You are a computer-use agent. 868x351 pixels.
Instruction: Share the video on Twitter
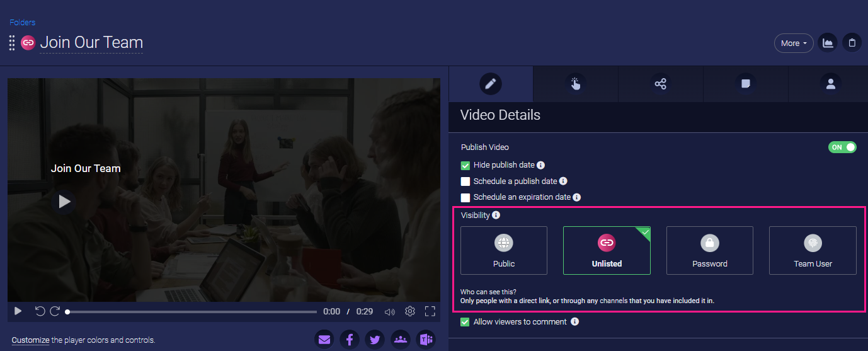[375, 340]
